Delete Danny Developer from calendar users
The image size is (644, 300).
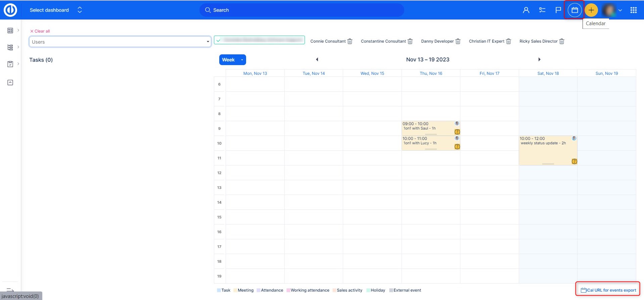tap(458, 41)
